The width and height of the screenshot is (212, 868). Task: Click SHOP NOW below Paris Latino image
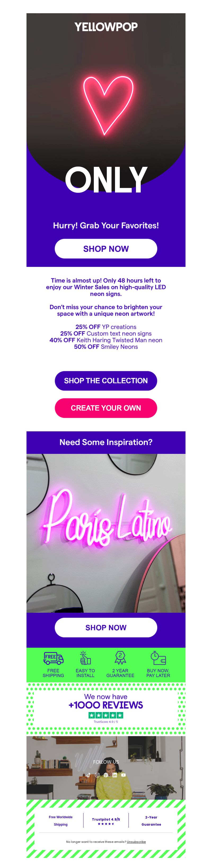(106, 627)
